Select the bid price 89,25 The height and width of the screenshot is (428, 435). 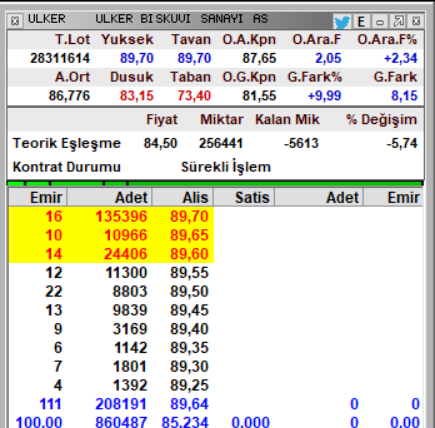coord(189,385)
